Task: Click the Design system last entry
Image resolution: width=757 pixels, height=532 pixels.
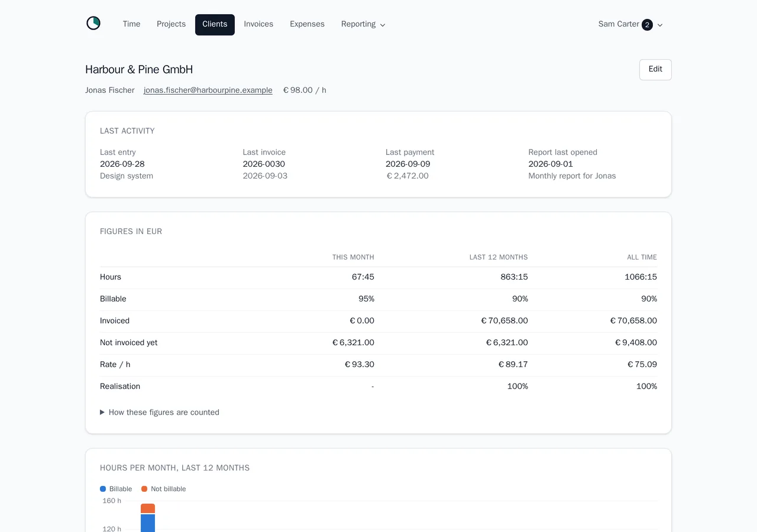Action: click(127, 176)
